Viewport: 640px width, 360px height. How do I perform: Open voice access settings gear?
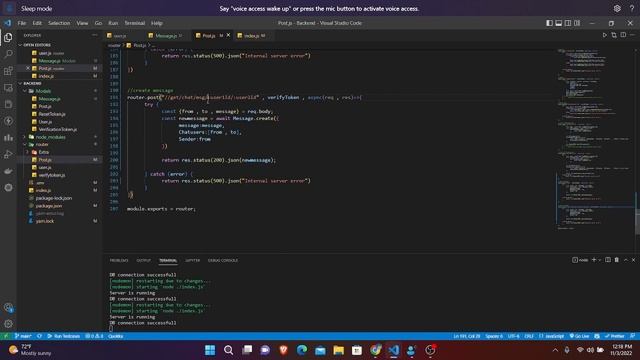click(617, 9)
